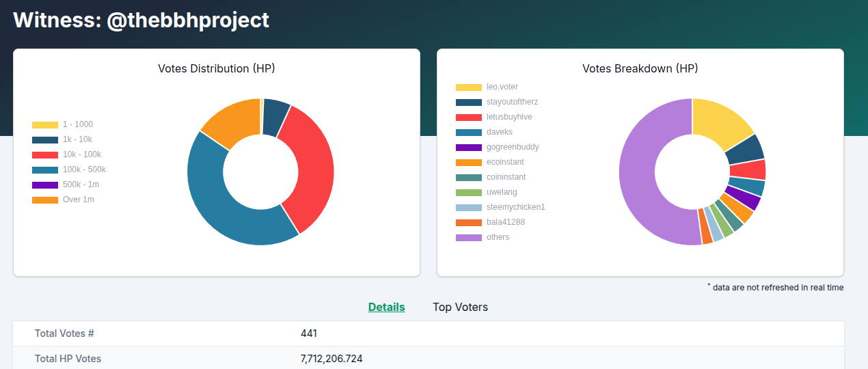The image size is (868, 369).
Task: Toggle '10k - 100k' legend item
Action: (62, 154)
